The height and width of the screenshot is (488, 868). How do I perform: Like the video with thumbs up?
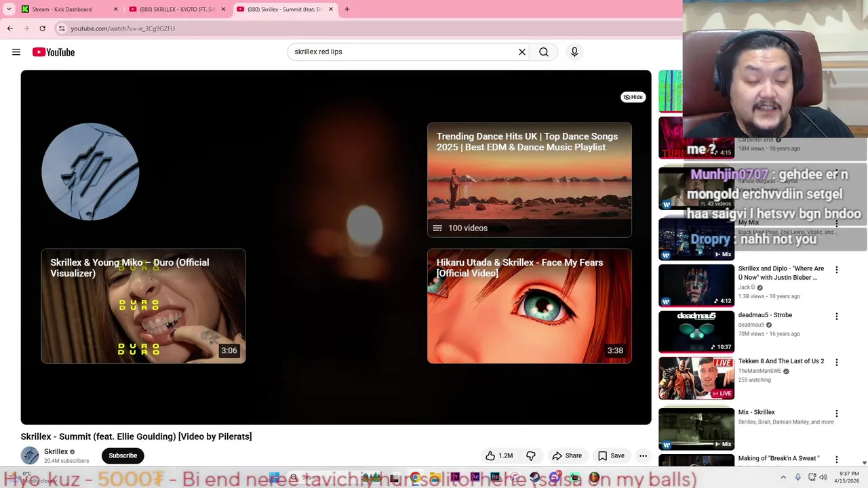pos(498,455)
